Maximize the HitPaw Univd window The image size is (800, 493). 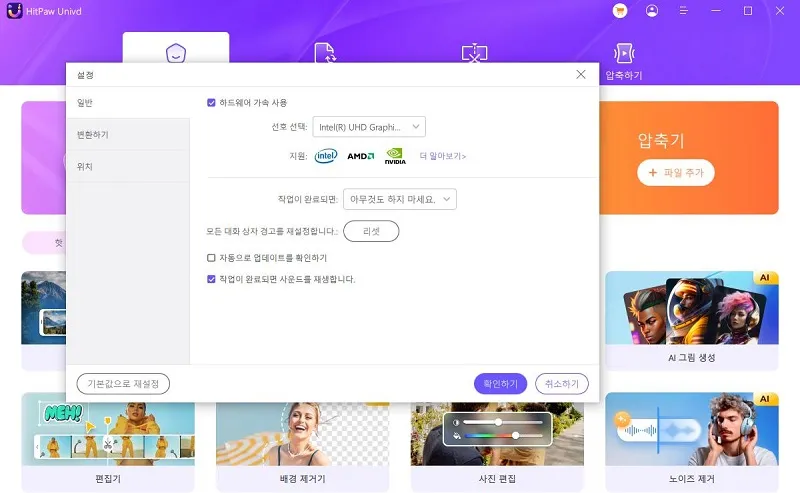[x=748, y=11]
